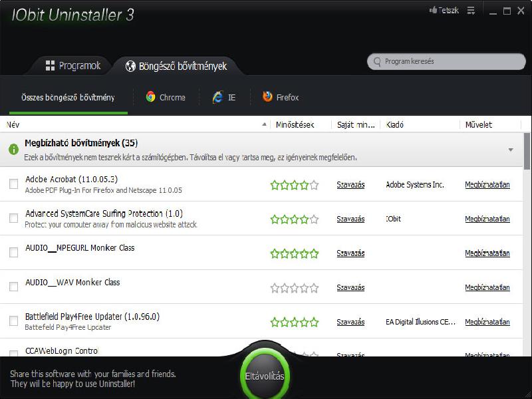The image size is (532, 399).
Task: Click Szavazás link for Battlefield Play4Free
Action: [350, 322]
